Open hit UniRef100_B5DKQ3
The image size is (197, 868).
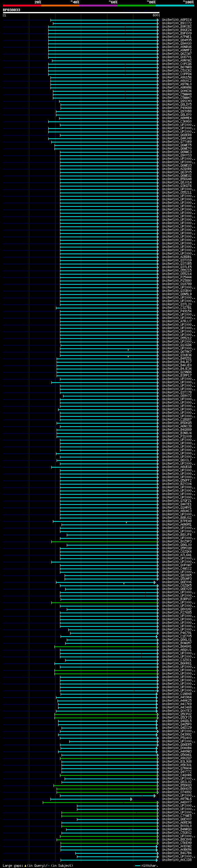tap(176, 785)
